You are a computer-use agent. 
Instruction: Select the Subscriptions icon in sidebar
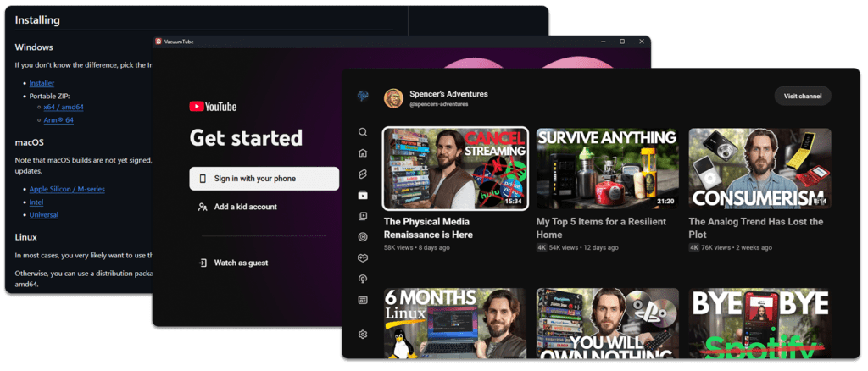point(363,195)
